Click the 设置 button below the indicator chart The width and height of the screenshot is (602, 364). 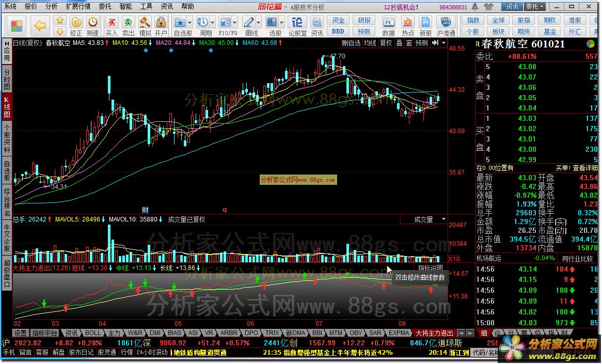coord(20,333)
